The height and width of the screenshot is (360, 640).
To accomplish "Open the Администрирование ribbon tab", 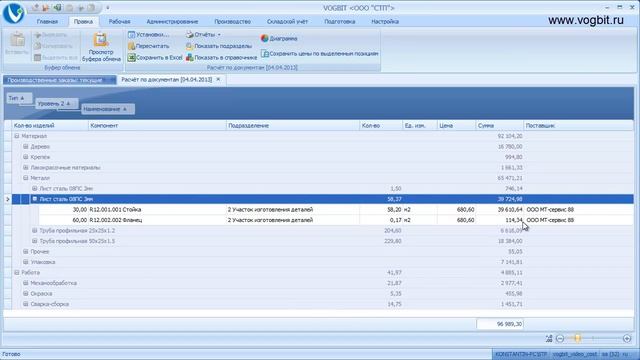I will 172,22.
